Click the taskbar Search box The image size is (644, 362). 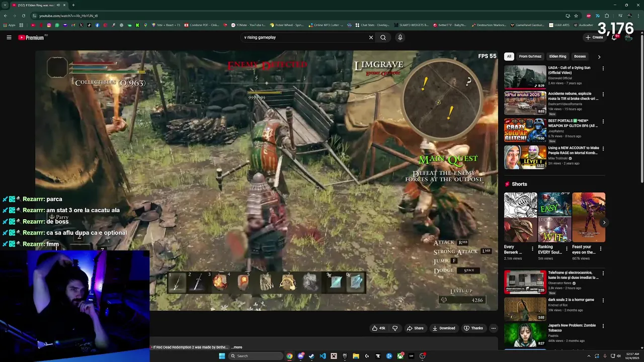(x=256, y=356)
